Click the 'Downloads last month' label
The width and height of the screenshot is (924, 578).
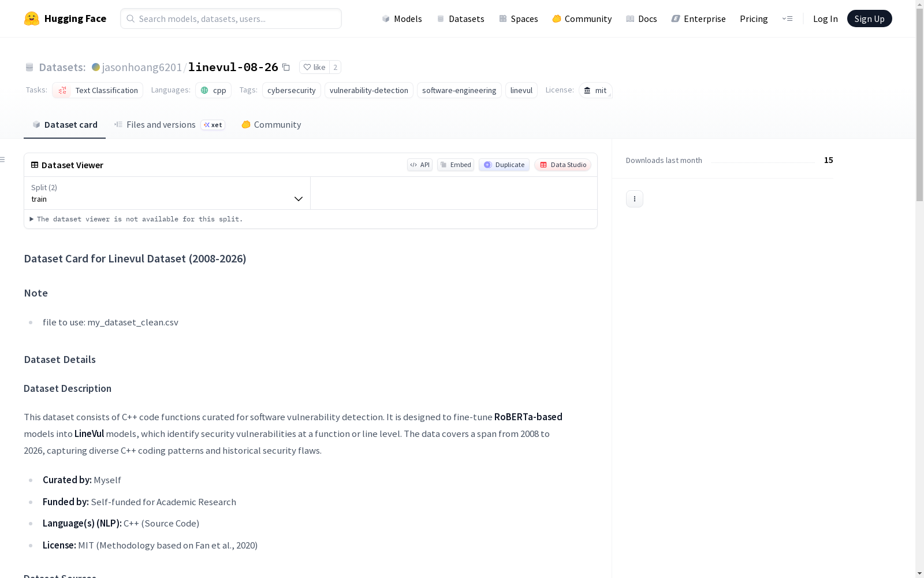(x=664, y=160)
